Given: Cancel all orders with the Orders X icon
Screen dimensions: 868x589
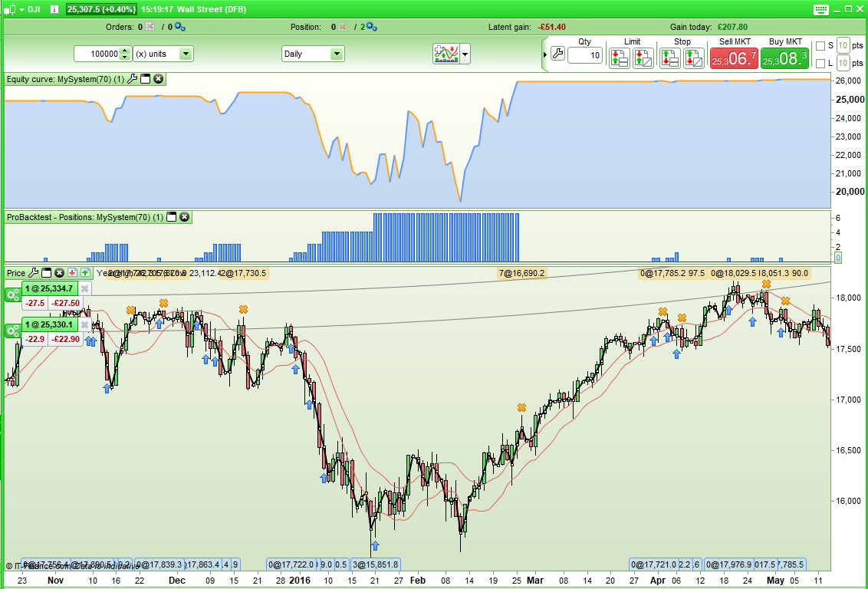Looking at the screenshot, I should coord(150,27).
